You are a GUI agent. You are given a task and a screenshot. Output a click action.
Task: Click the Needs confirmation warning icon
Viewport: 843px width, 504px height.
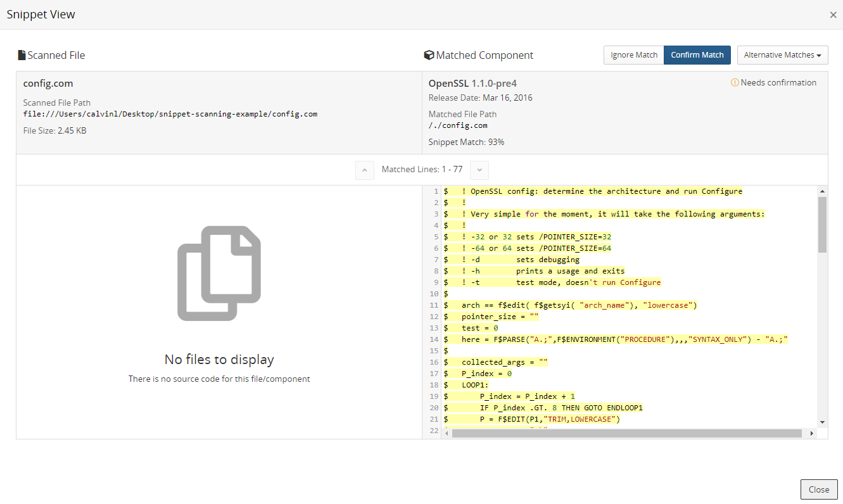pos(735,82)
